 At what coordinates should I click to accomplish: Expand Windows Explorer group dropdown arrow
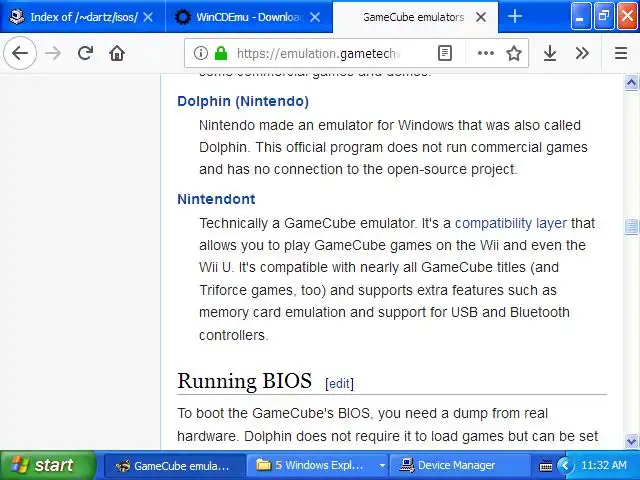(382, 465)
